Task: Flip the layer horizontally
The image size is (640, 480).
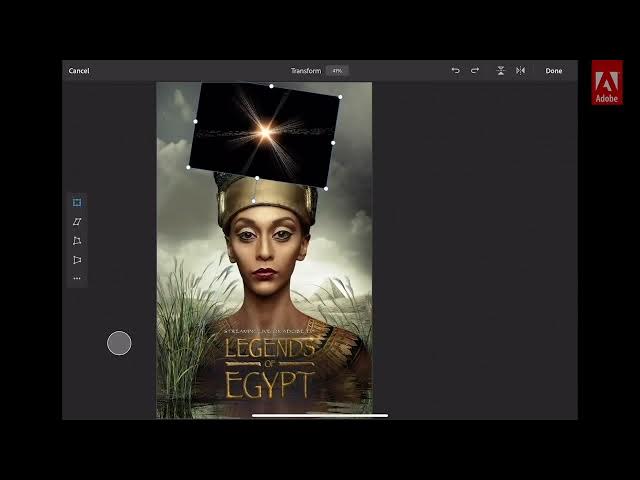Action: pyautogui.click(x=520, y=71)
